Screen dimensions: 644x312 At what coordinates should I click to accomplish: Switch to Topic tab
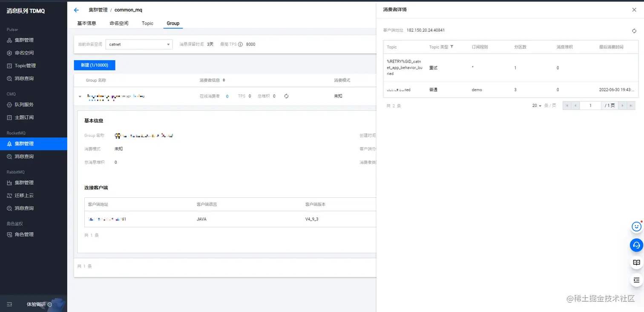point(147,23)
